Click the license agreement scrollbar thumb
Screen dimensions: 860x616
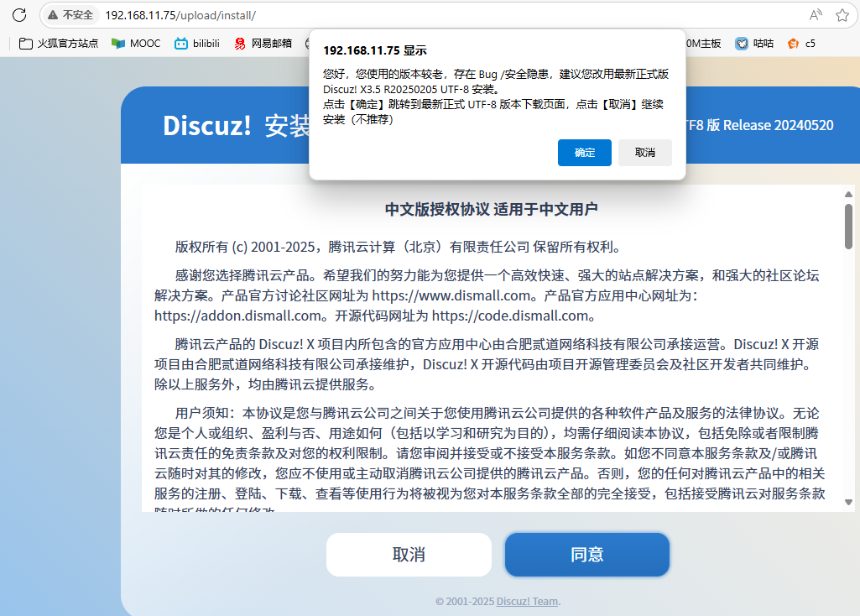848,226
